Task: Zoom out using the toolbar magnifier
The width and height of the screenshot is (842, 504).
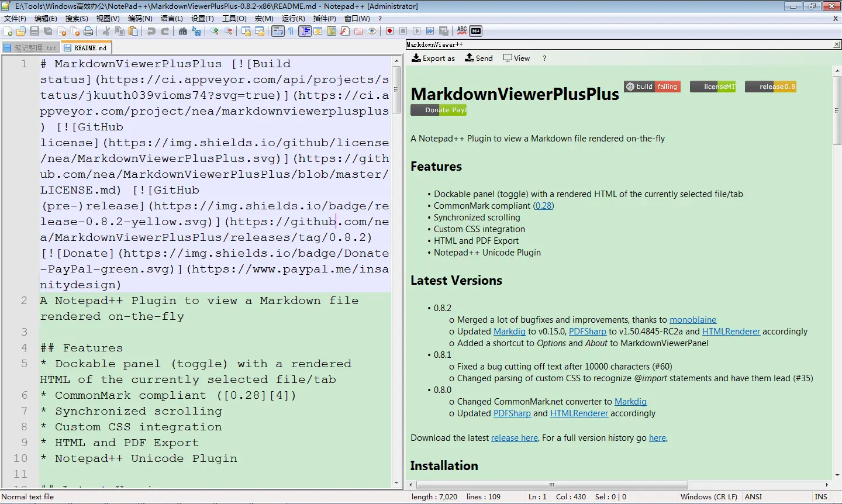Action: pos(228,31)
